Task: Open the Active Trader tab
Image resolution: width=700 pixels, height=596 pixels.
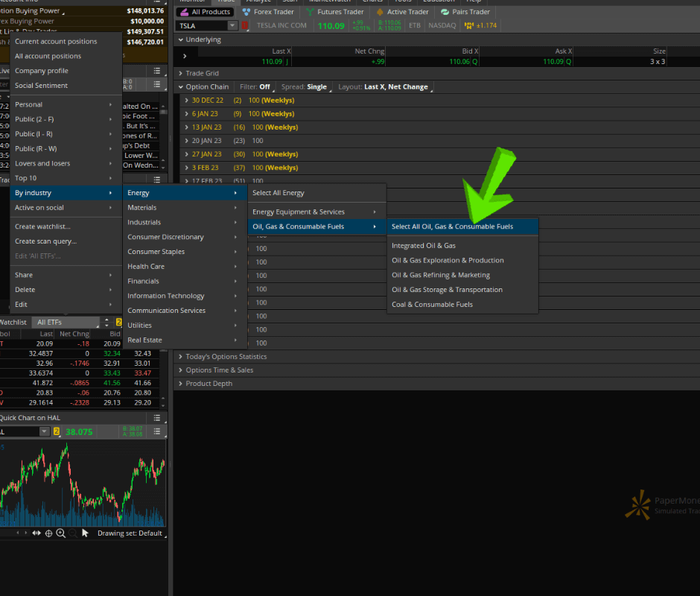Action: (x=403, y=12)
